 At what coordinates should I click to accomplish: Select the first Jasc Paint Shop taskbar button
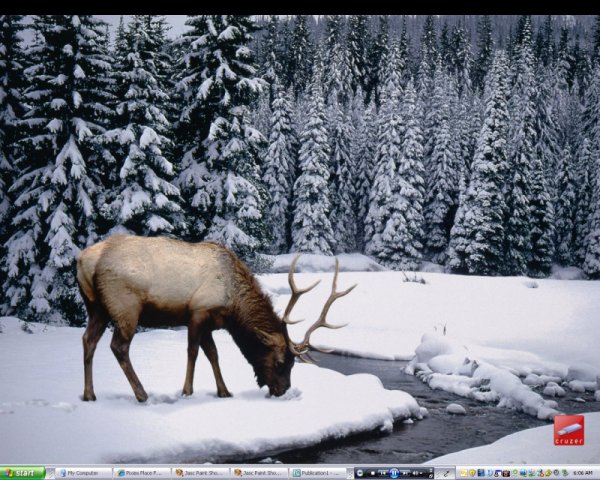(200, 473)
